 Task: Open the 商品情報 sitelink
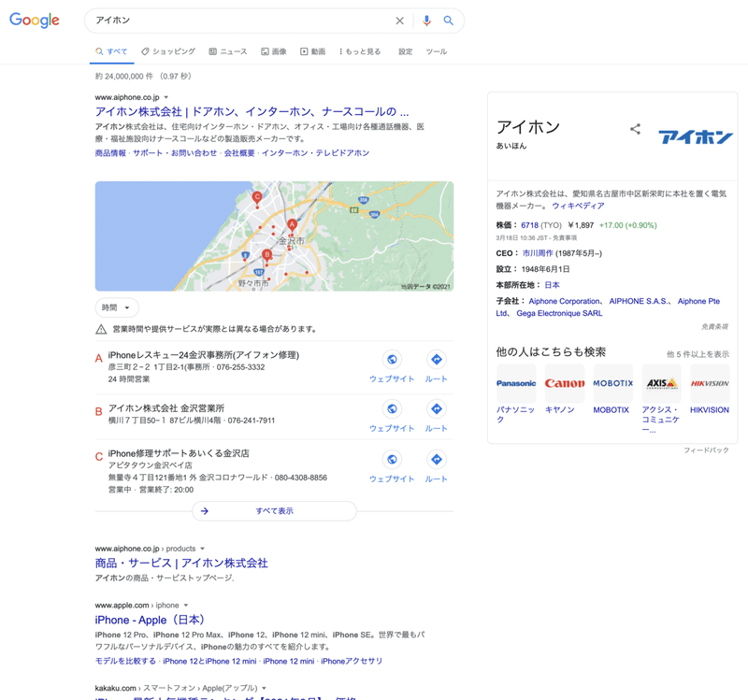coord(110,153)
